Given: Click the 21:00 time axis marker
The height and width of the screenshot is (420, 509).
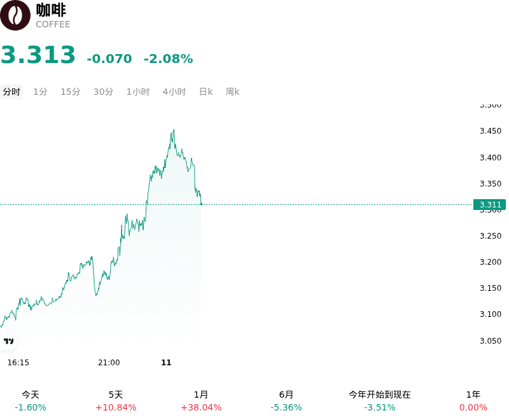Looking at the screenshot, I should coord(109,363).
